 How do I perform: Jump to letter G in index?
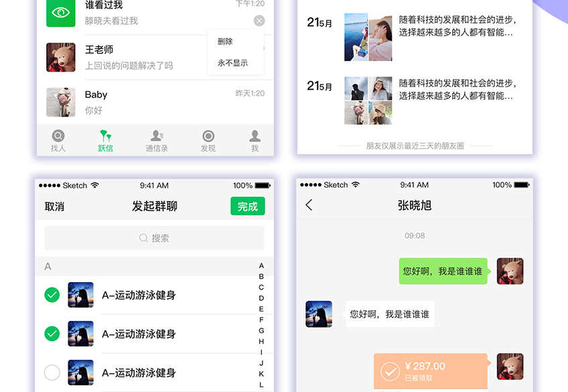click(261, 331)
